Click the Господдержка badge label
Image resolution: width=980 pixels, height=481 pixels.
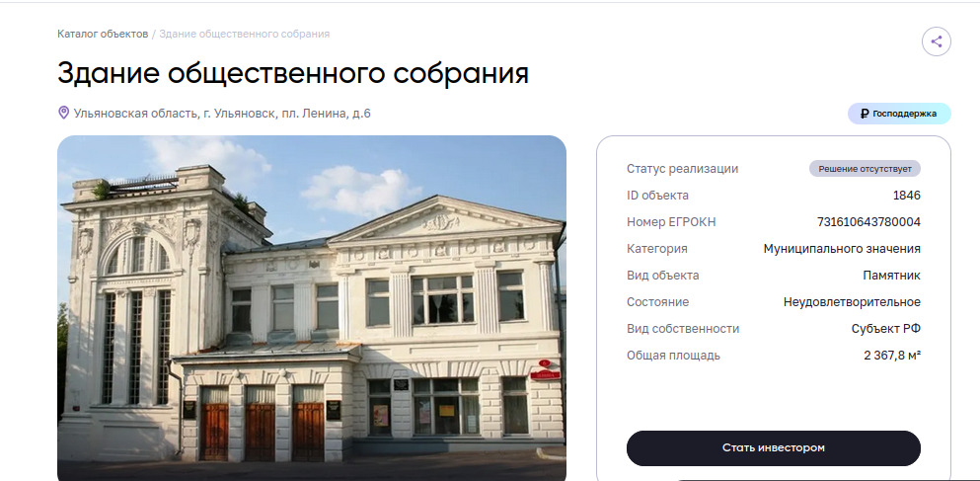click(904, 114)
